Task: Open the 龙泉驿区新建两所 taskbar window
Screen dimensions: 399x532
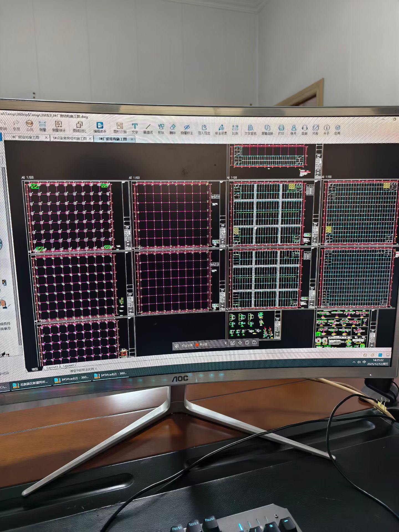Action: pos(30,384)
